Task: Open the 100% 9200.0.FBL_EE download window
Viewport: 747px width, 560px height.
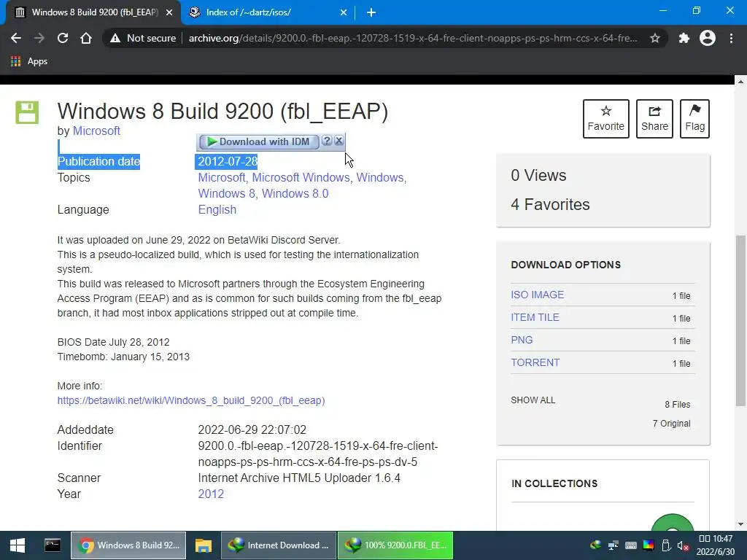Action: (x=395, y=545)
